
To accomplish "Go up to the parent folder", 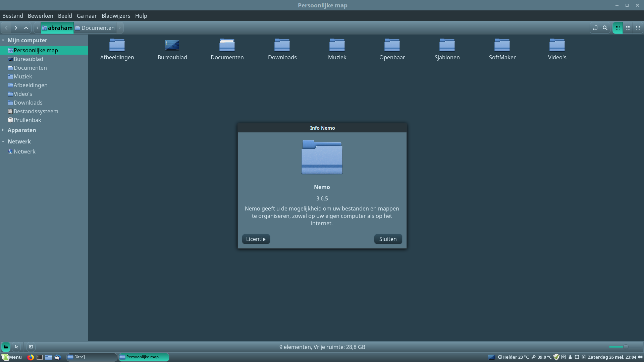I will click(26, 28).
